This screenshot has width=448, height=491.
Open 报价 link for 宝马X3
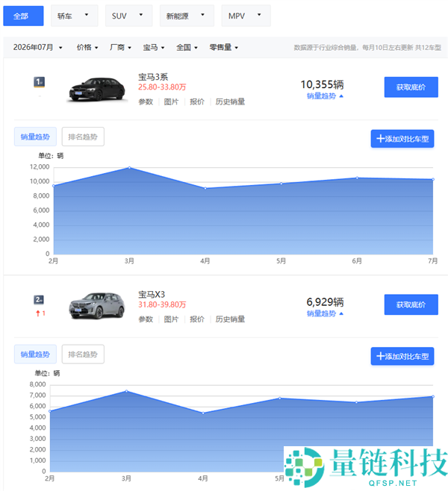[x=196, y=319]
